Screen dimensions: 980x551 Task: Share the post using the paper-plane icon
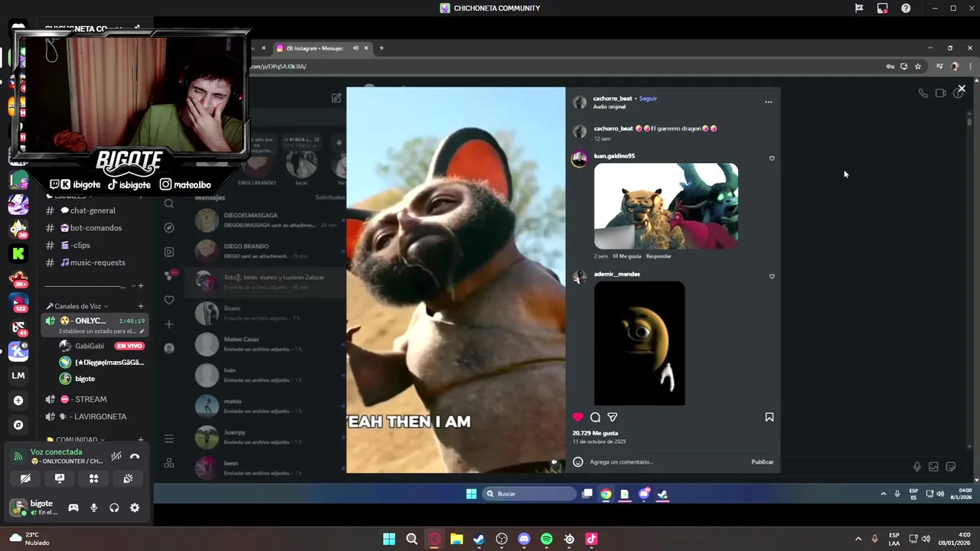tap(612, 417)
